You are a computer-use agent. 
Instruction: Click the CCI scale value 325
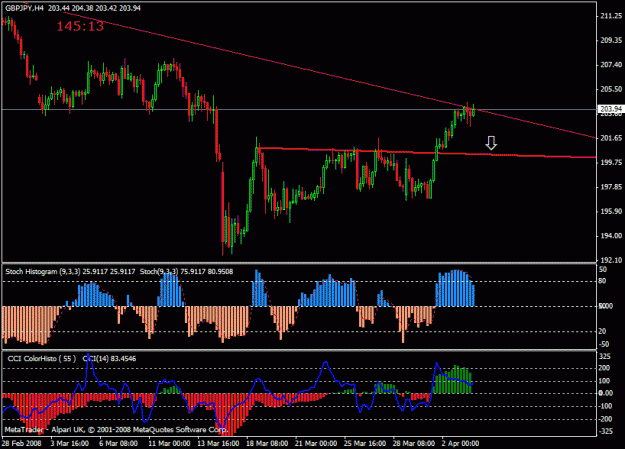(x=605, y=356)
